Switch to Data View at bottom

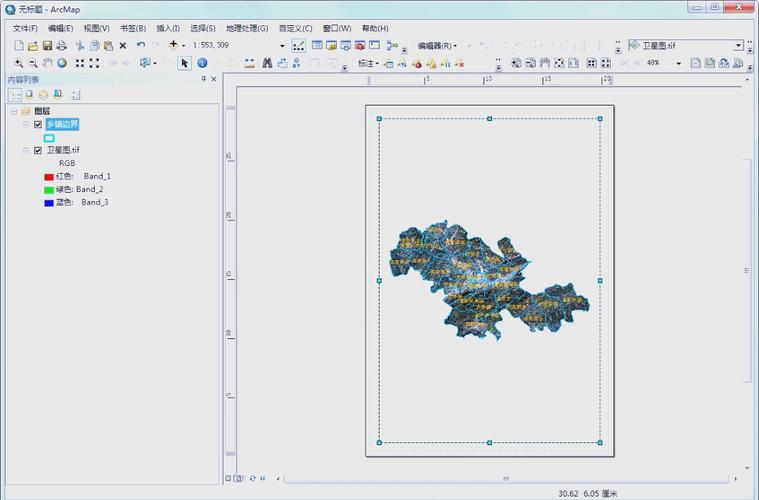(228, 478)
